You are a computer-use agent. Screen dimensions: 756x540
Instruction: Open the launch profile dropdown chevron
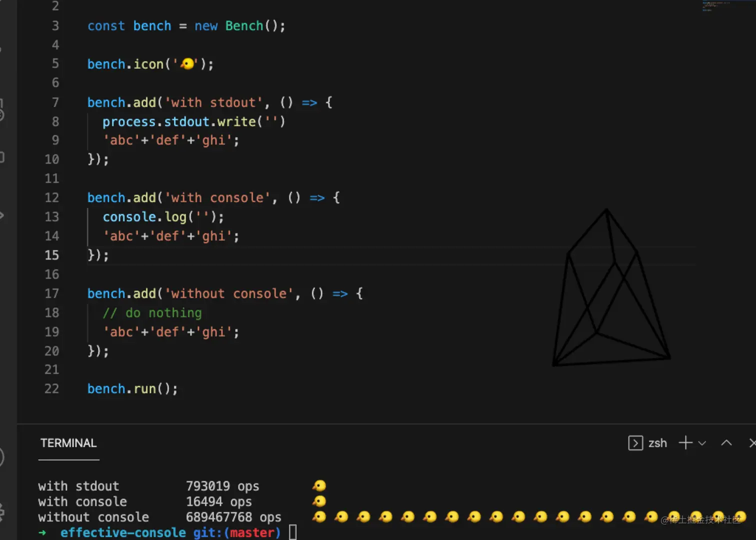[x=702, y=443]
